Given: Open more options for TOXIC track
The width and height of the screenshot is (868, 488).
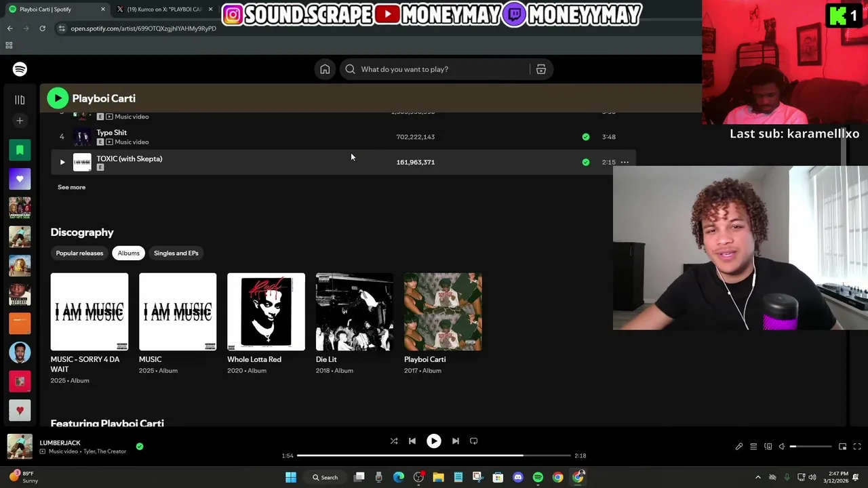Looking at the screenshot, I should coord(625,162).
